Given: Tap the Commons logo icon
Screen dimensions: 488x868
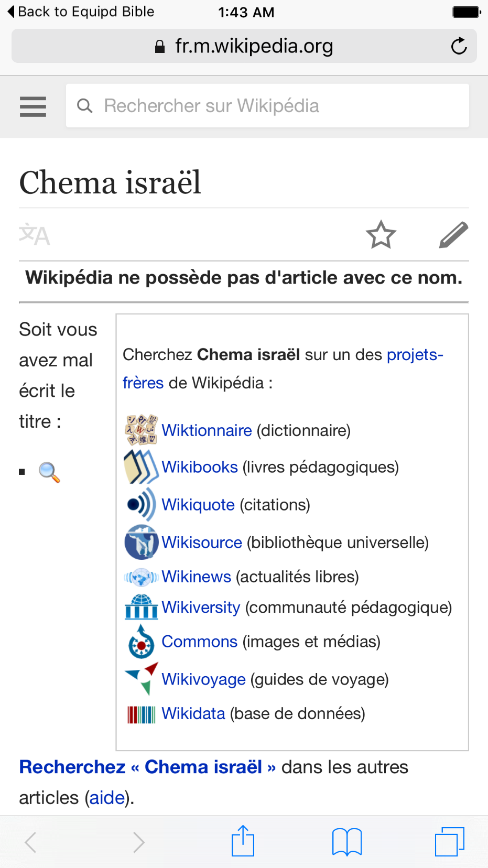Looking at the screenshot, I should click(141, 642).
